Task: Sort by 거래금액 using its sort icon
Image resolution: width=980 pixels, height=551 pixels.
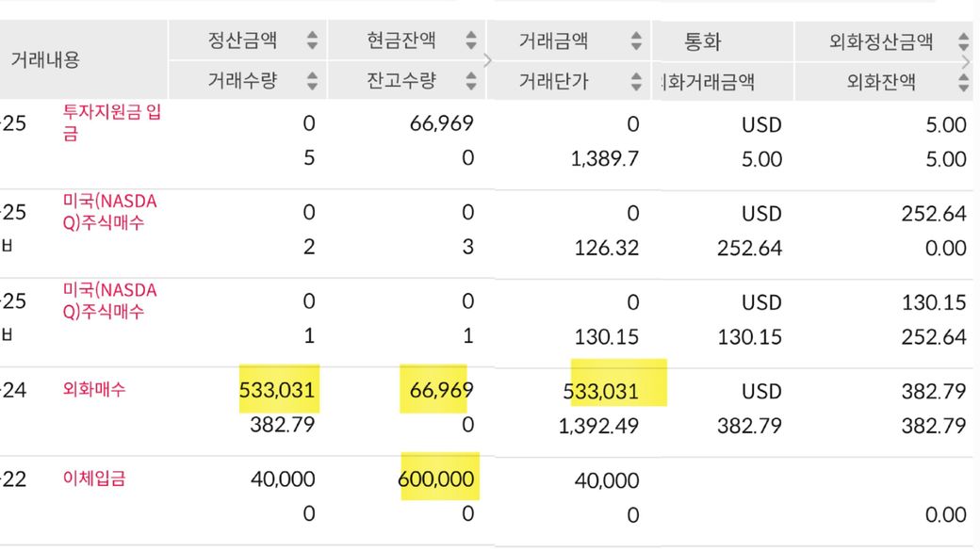Action: 636,41
